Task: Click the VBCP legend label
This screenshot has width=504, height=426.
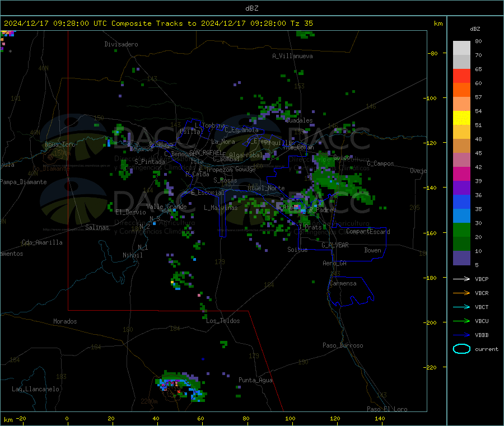Action: click(482, 279)
